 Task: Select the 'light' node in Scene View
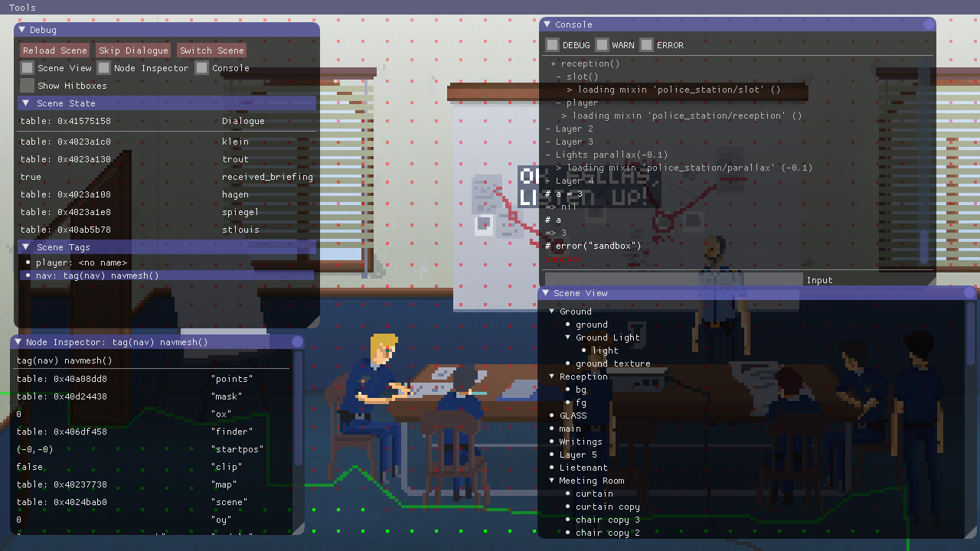point(605,350)
